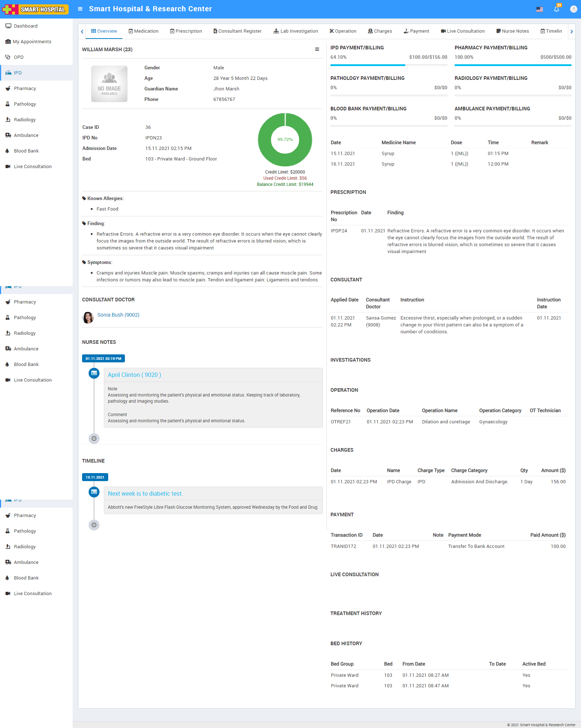Switch to the Medication tab

143,31
